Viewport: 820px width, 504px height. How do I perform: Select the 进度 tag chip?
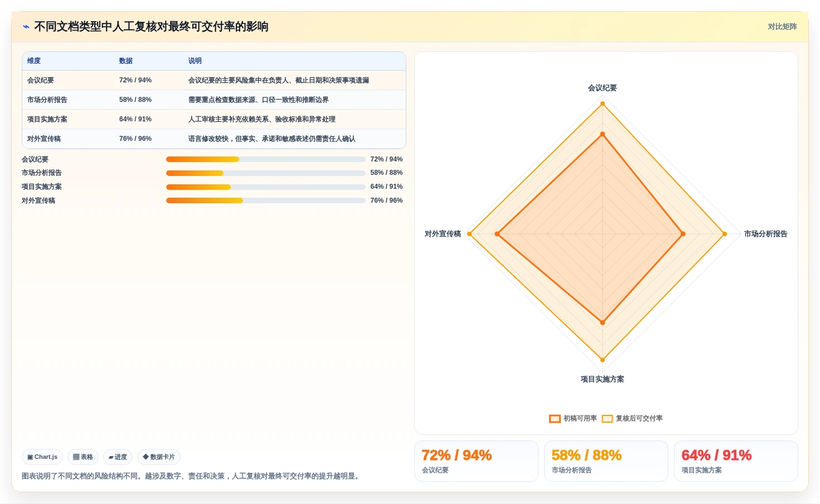tap(118, 457)
